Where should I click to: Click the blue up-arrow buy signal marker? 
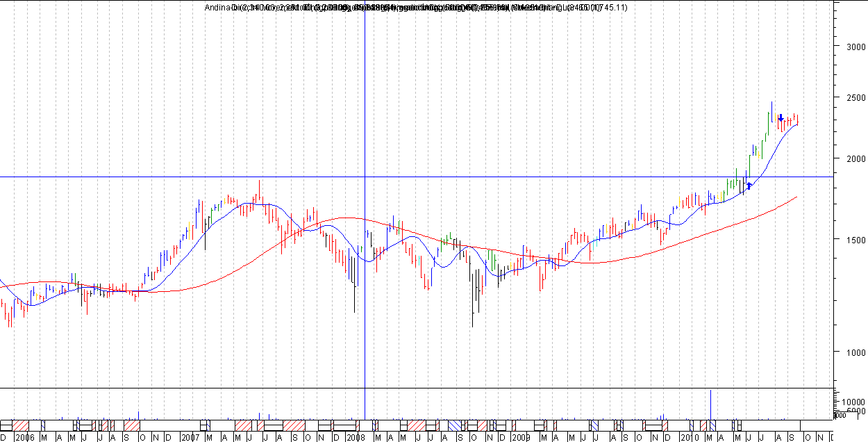[749, 186]
